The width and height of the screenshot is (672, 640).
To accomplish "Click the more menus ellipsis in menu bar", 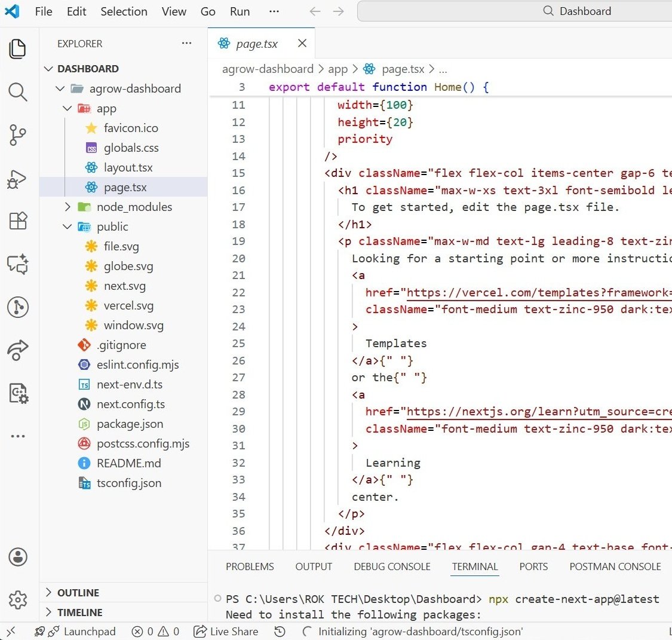I will point(274,11).
